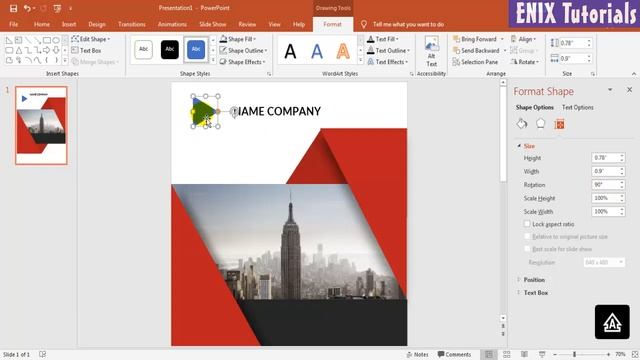The width and height of the screenshot is (640, 360).
Task: Start Slide Show from status bar icon
Action: (542, 354)
